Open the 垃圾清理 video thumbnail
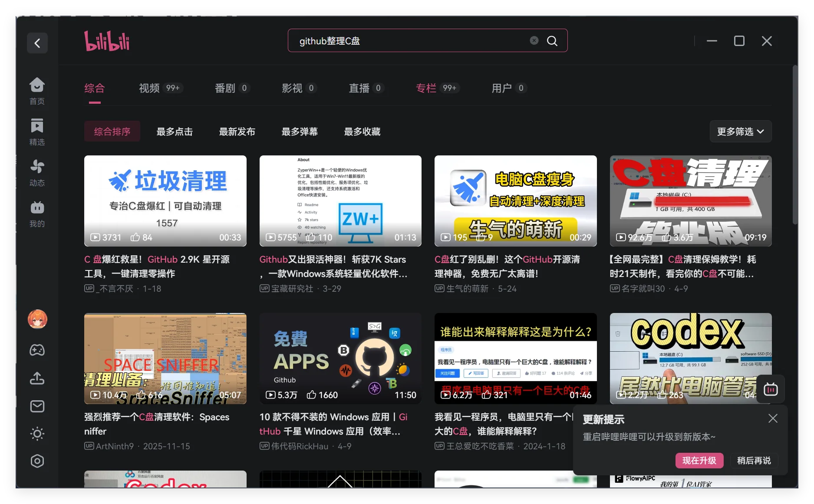 point(165,201)
